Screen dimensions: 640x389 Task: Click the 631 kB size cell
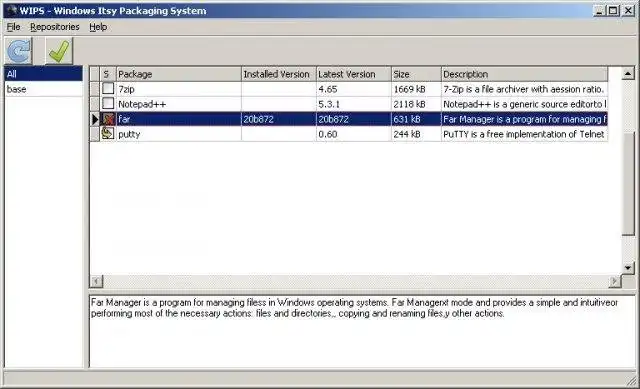coord(416,119)
